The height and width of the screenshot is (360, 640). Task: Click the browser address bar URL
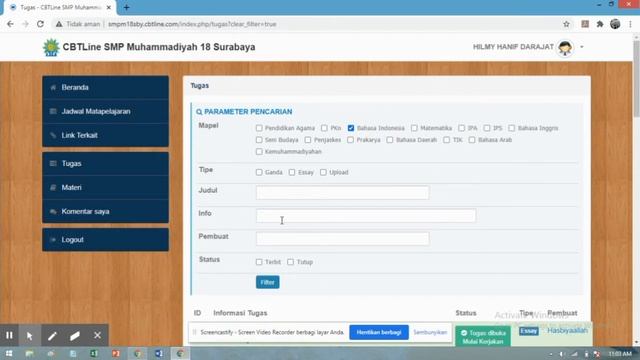tap(192, 24)
